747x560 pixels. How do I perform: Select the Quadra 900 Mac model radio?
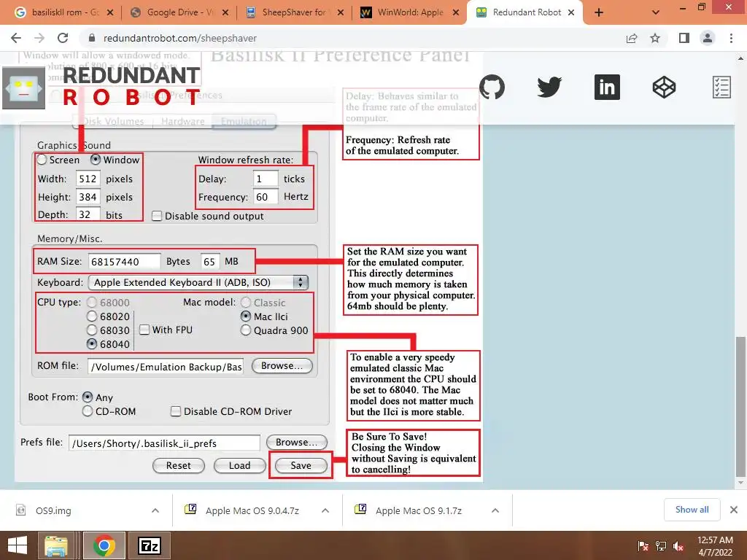246,330
